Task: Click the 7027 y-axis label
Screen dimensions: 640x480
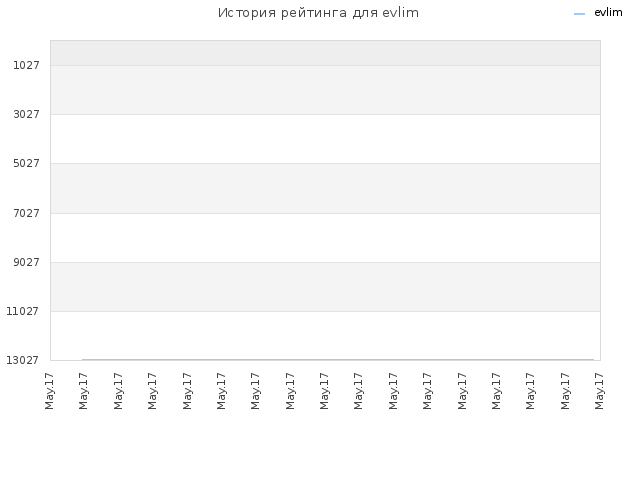Action: tap(27, 213)
